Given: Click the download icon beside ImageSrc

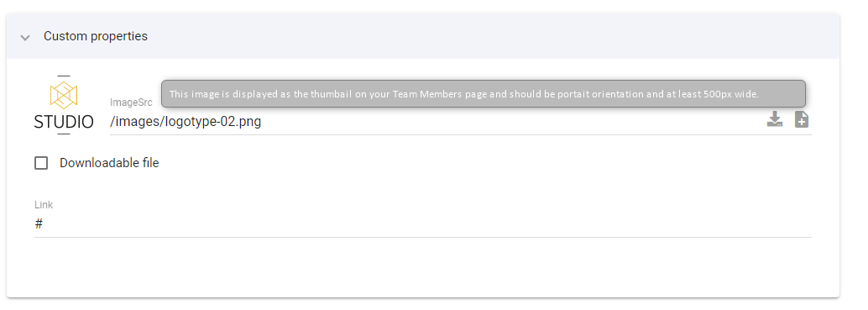Looking at the screenshot, I should pyautogui.click(x=775, y=119).
